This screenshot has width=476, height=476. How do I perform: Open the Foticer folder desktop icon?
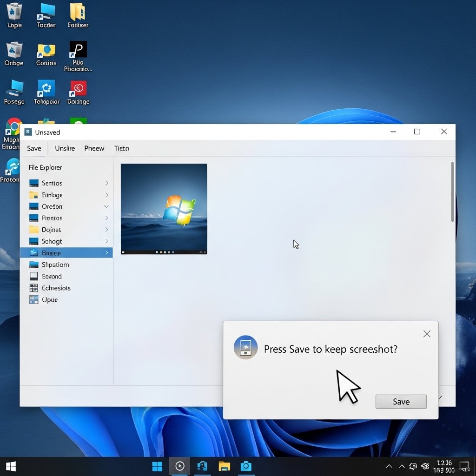click(78, 12)
